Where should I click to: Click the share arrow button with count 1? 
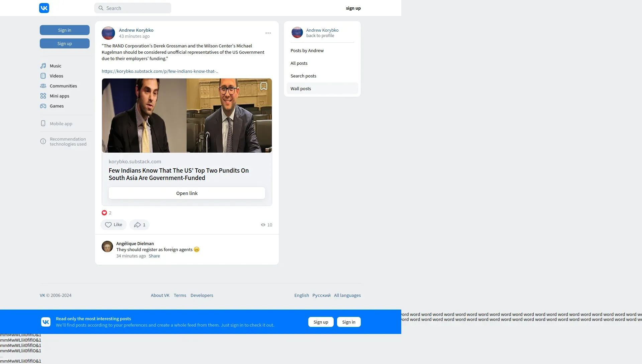[139, 225]
